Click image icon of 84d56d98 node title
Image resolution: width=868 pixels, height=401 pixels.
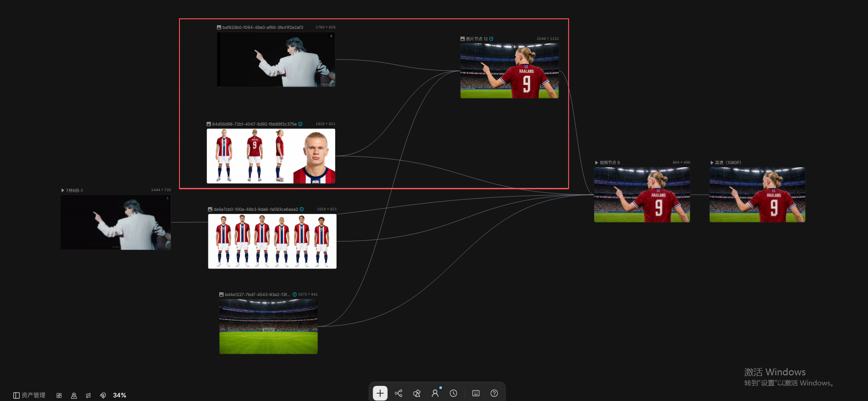(x=209, y=124)
